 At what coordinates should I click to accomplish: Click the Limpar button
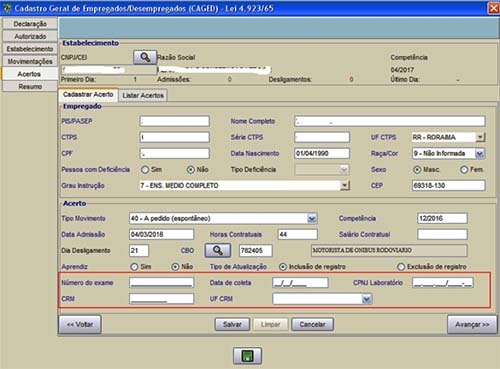click(270, 324)
